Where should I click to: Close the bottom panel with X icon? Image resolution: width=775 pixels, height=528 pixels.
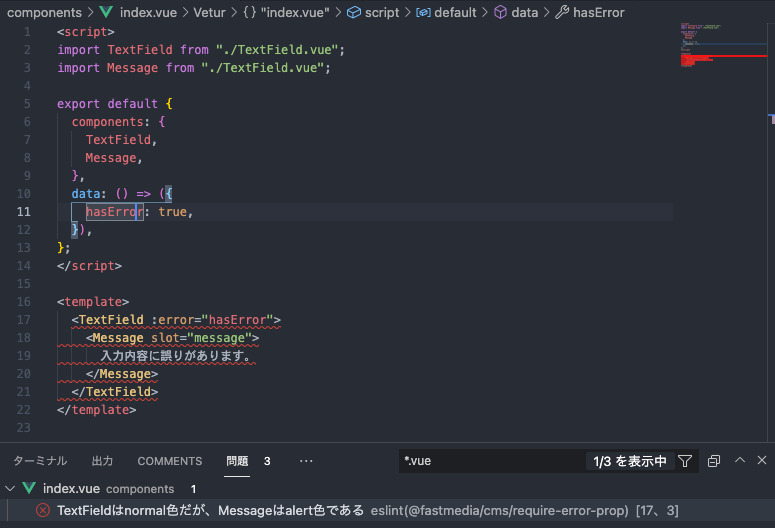pos(762,460)
